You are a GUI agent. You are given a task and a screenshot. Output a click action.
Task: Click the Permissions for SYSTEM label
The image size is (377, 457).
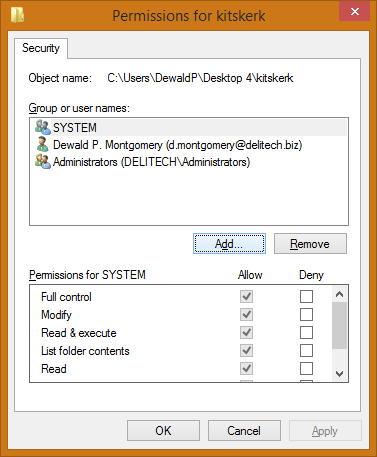(x=87, y=275)
